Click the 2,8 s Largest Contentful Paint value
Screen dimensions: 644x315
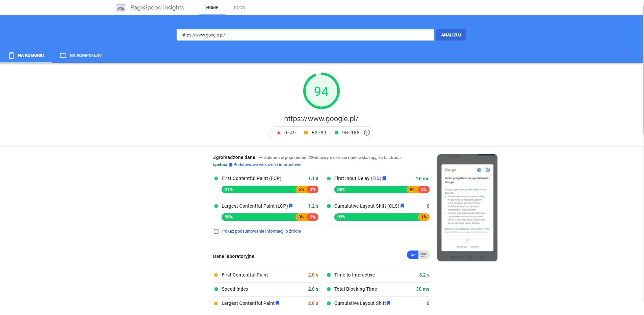point(313,303)
